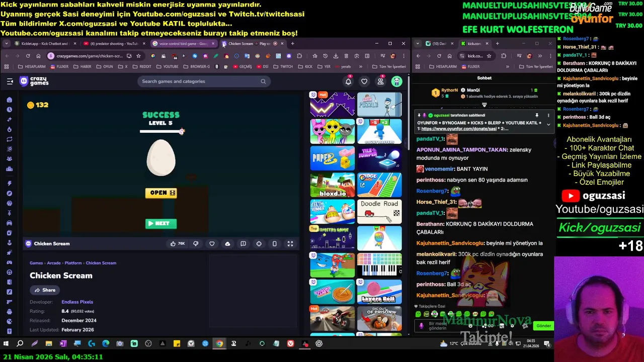Switch to the (10) Dashboard tab in the right window
644x362 pixels.
(x=439, y=44)
